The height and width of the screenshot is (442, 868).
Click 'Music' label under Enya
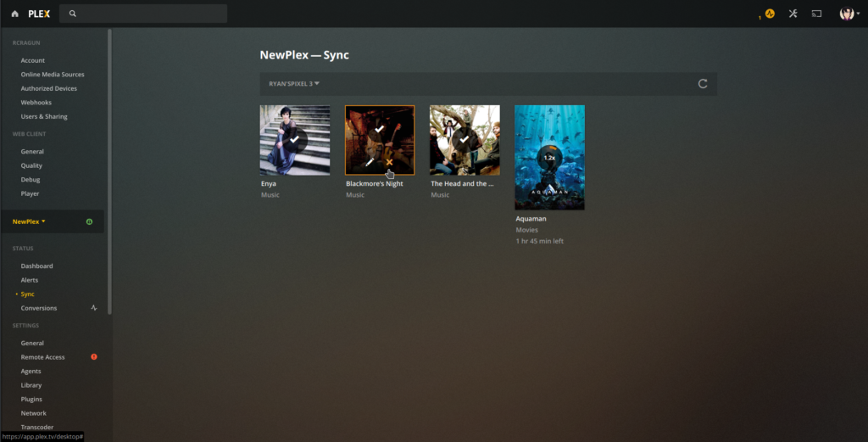tap(270, 194)
